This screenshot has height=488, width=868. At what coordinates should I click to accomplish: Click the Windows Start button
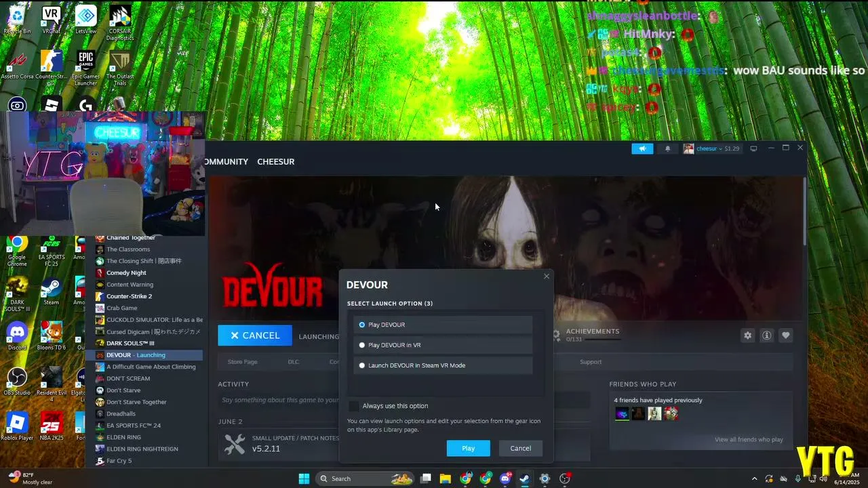coord(304,479)
